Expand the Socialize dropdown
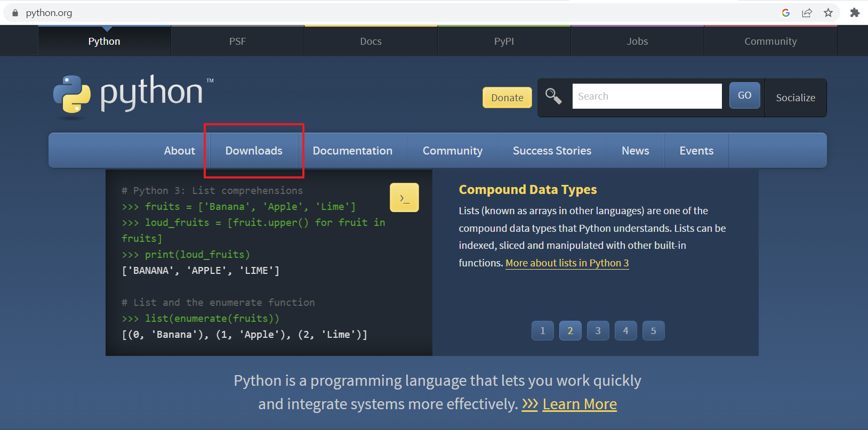Viewport: 868px width, 430px height. click(795, 98)
